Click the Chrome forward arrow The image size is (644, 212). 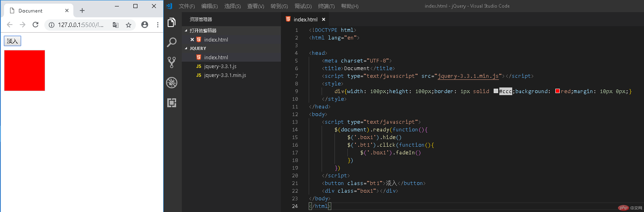pos(23,25)
